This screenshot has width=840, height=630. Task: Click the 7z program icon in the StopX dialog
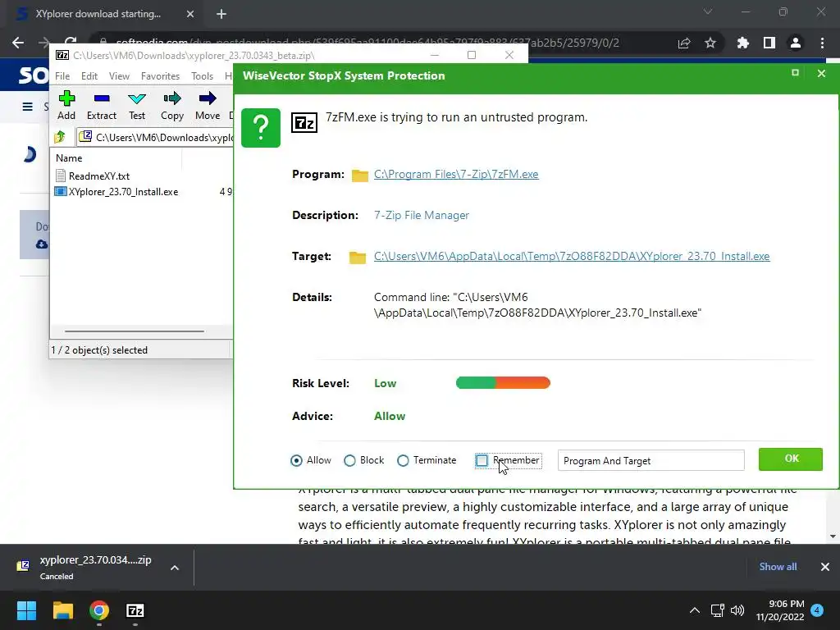coord(304,123)
